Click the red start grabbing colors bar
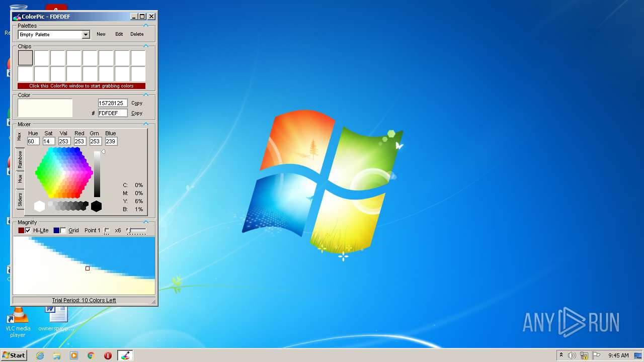Screen dimensions: 644x362 tap(82, 86)
